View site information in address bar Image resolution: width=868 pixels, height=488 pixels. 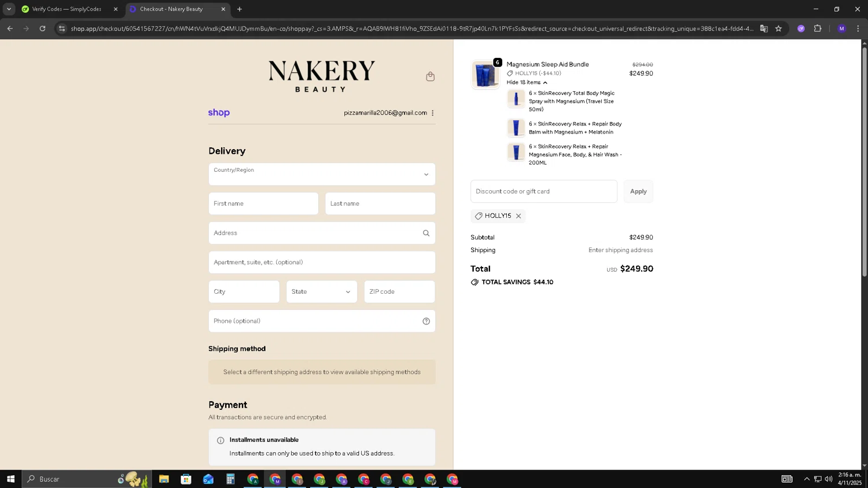[62, 28]
